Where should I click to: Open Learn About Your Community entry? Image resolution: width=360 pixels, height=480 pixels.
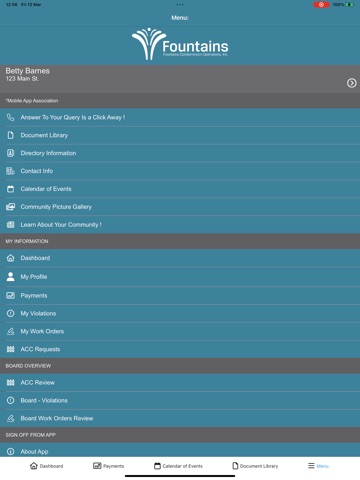tap(180, 225)
